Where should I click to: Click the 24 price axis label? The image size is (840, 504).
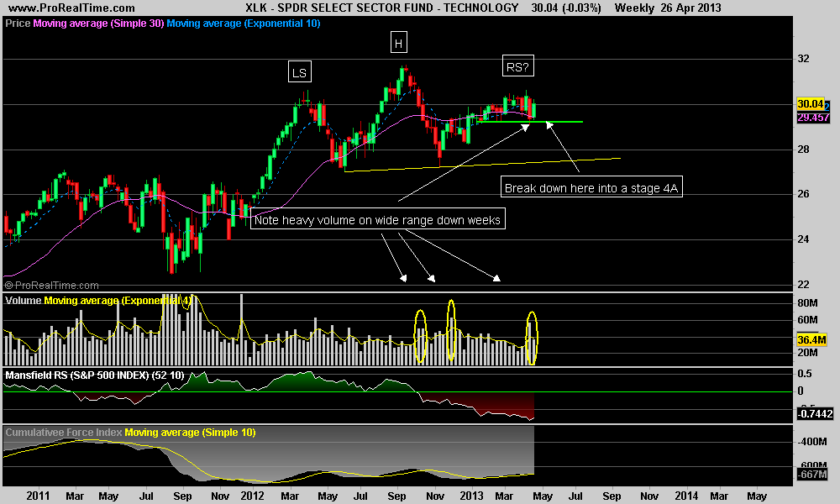pyautogui.click(x=803, y=239)
